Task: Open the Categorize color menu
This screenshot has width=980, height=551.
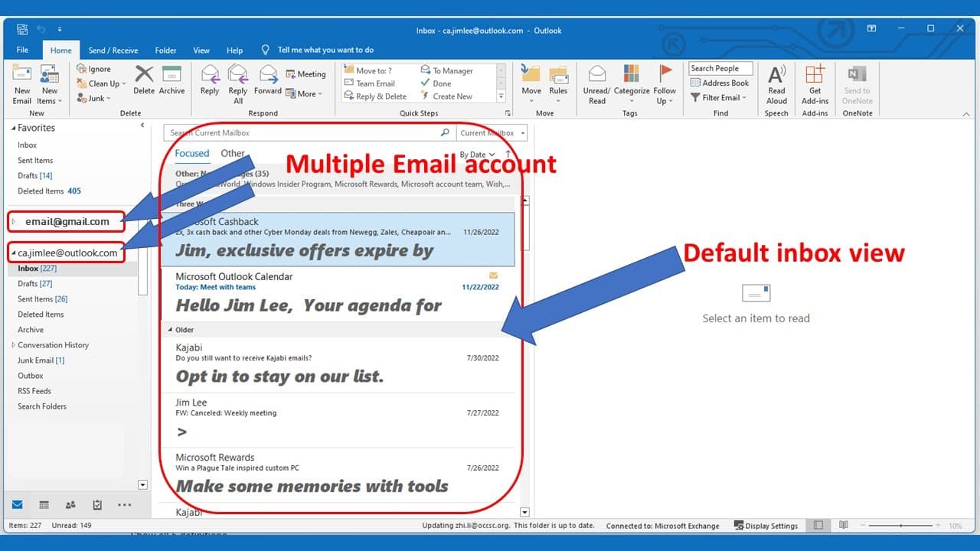Action: coord(632,84)
